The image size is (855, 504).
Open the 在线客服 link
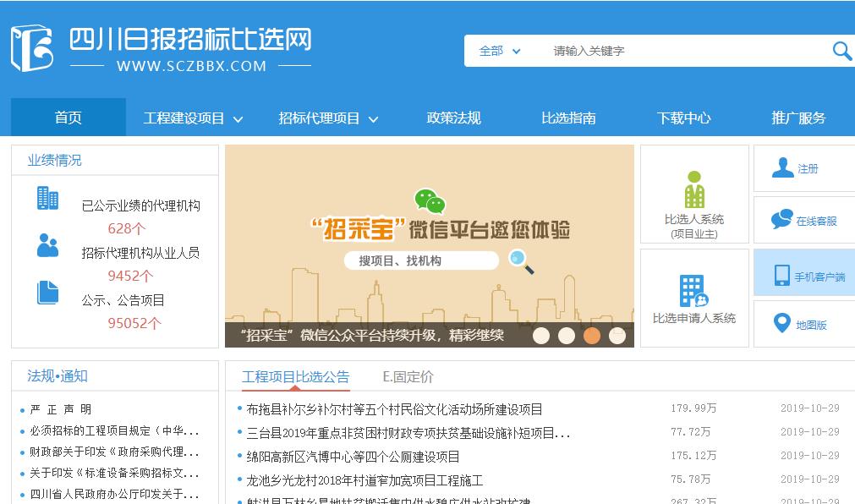click(816, 221)
